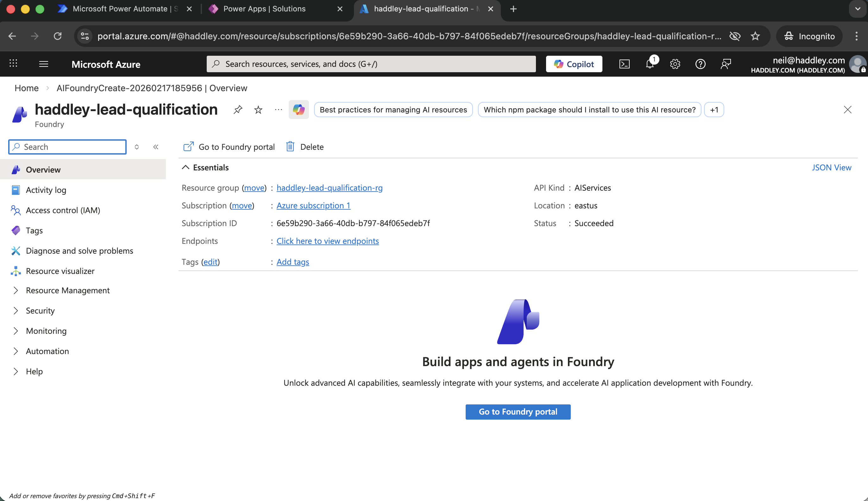Open the portal settings gear
868x501 pixels.
point(675,64)
